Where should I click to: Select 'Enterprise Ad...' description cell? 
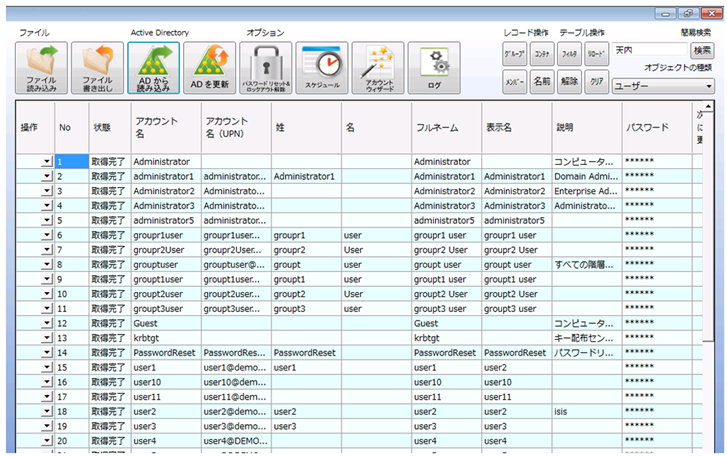click(x=587, y=191)
